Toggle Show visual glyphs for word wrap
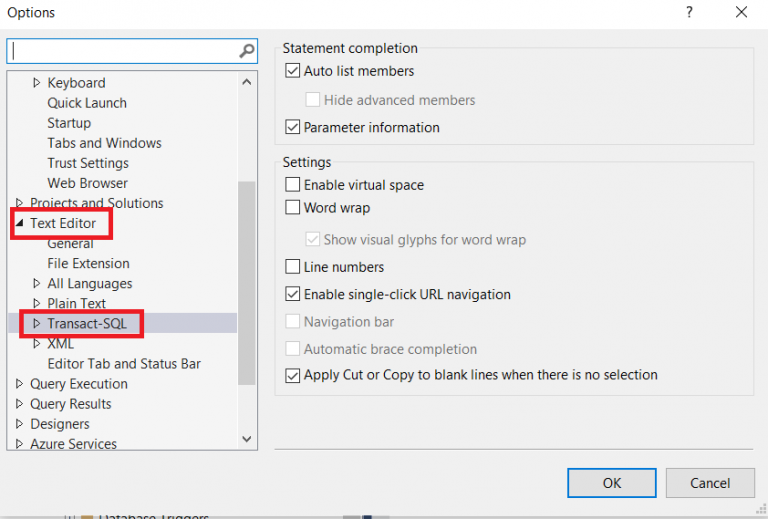This screenshot has width=768, height=519. (x=312, y=239)
